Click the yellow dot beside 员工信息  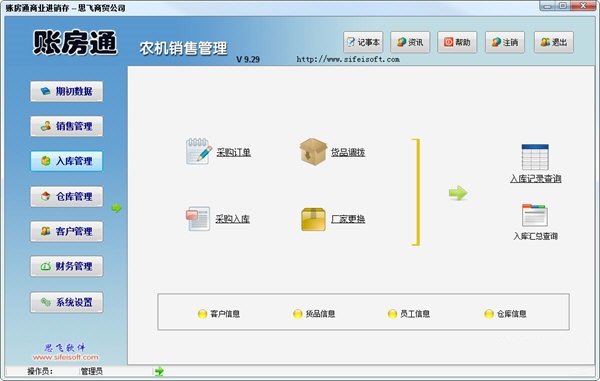[x=392, y=314]
